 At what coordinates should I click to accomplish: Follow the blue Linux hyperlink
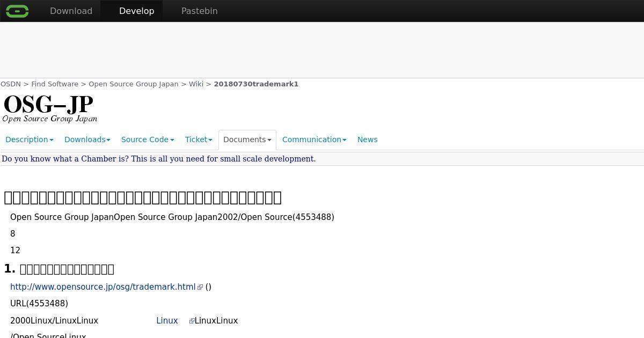point(167,321)
